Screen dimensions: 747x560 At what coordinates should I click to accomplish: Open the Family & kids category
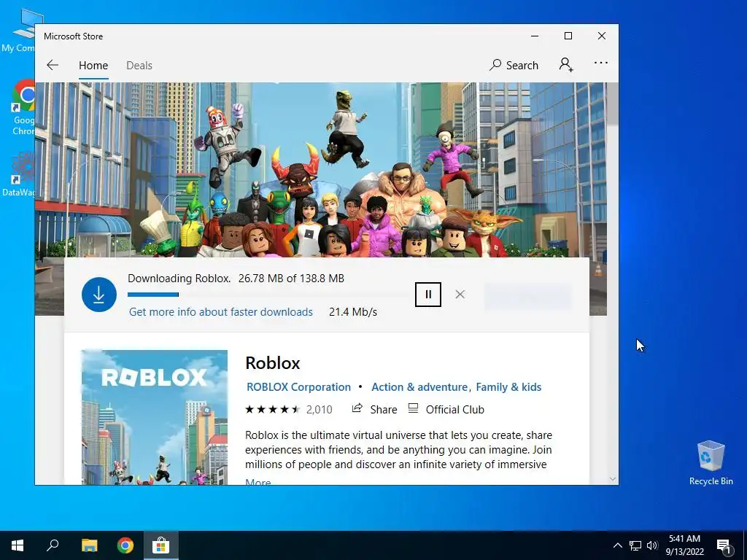coord(508,387)
